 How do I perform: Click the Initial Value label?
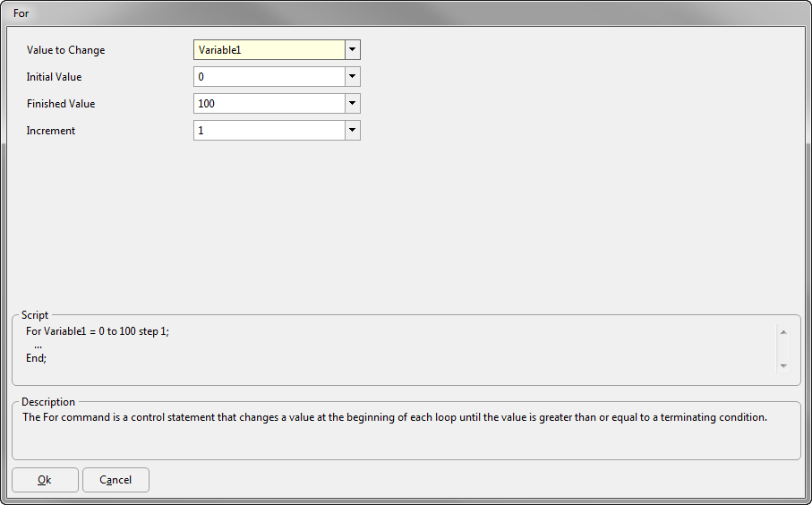[x=54, y=77]
